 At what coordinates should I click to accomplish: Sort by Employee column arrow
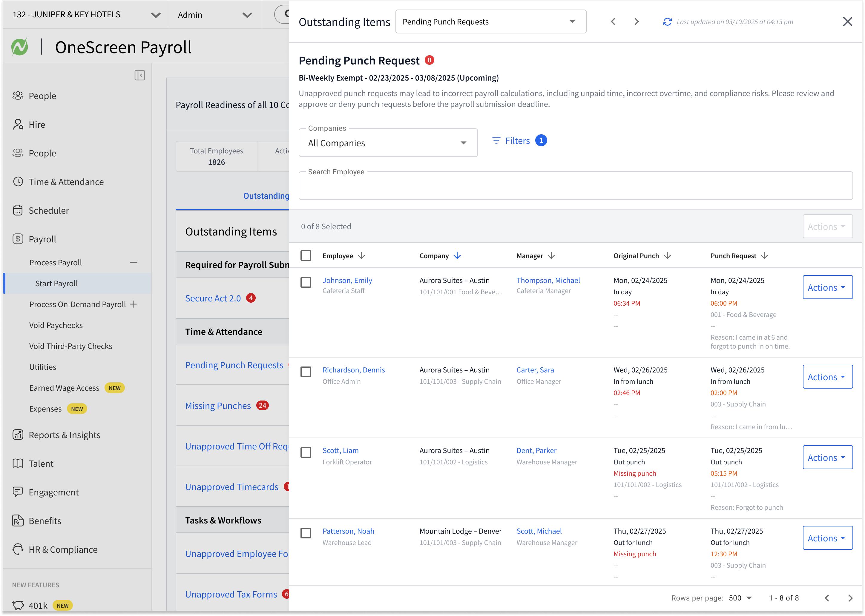[x=362, y=256]
